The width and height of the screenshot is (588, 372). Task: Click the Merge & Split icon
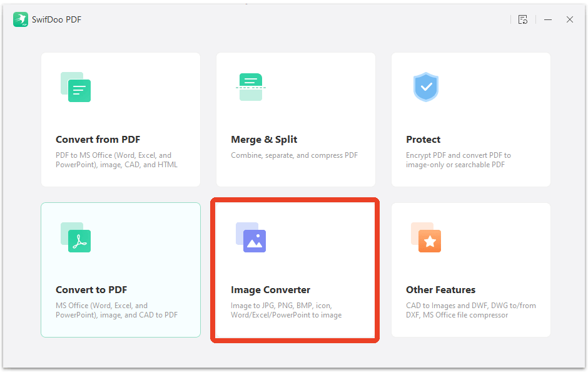click(250, 87)
